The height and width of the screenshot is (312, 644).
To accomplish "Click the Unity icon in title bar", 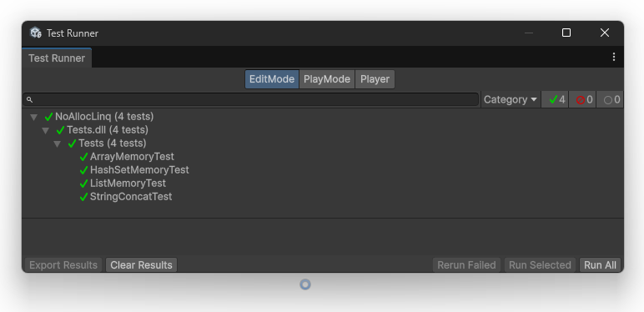I will tap(36, 33).
